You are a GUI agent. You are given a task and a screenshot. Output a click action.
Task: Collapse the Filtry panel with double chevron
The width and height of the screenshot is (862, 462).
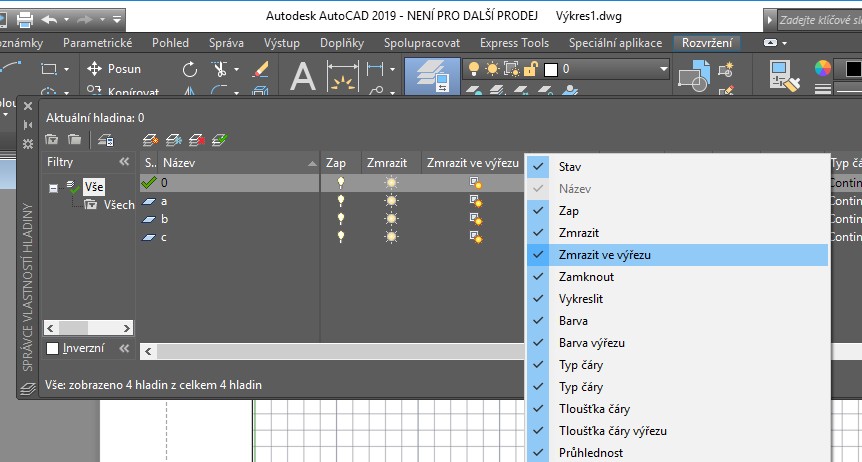pyautogui.click(x=124, y=161)
